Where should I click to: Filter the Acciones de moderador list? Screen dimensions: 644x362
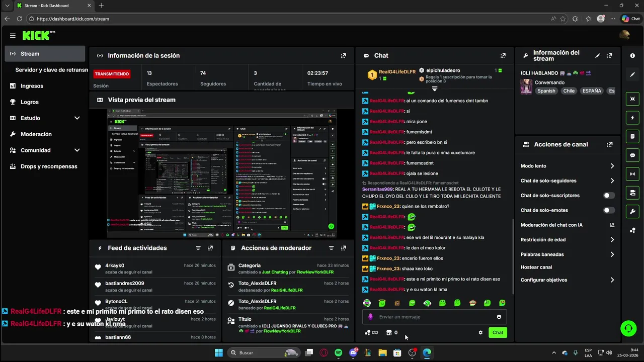331,248
